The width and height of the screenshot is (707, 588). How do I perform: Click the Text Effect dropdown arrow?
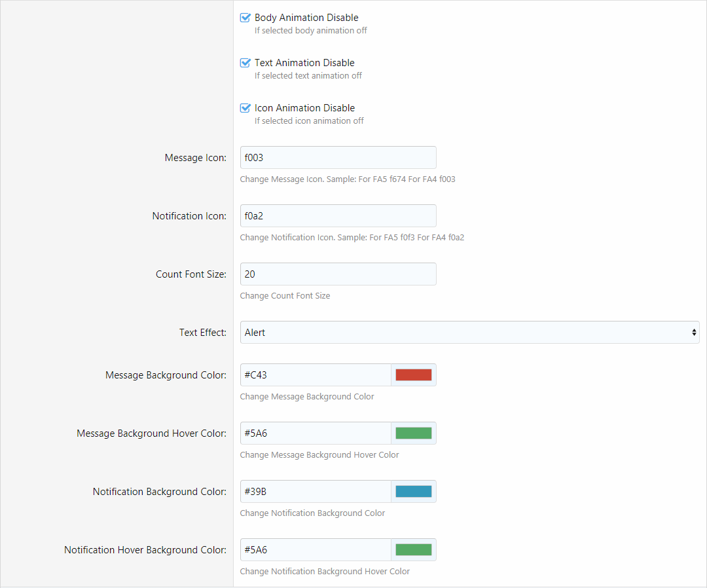(693, 333)
